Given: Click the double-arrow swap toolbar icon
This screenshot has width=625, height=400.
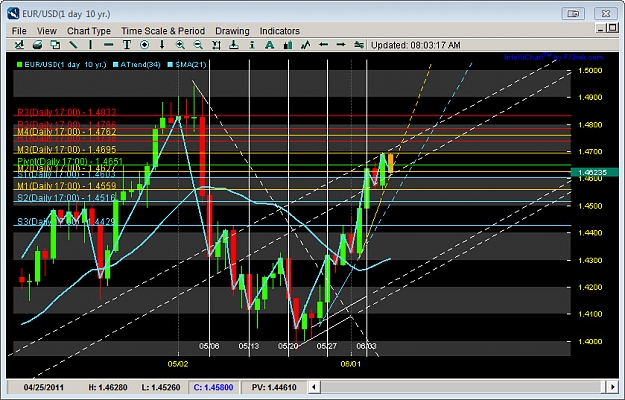Looking at the screenshot, I should (359, 45).
